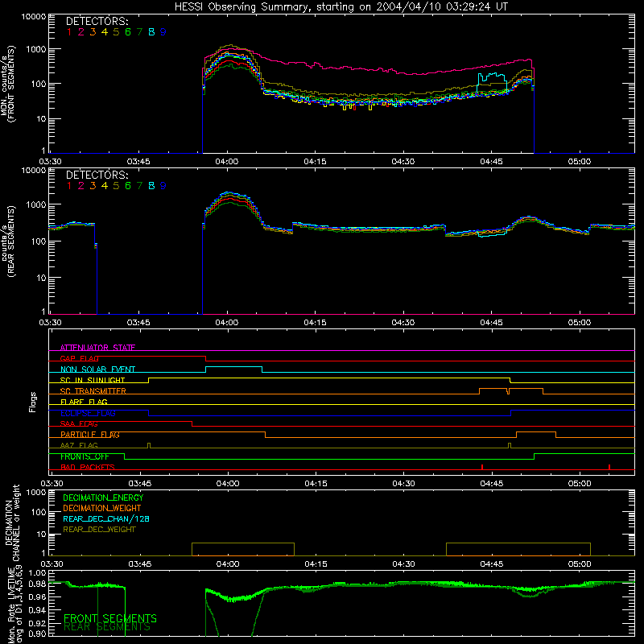
Task: Click the ECLIPSE_FLAG label
Action: pyautogui.click(x=88, y=413)
